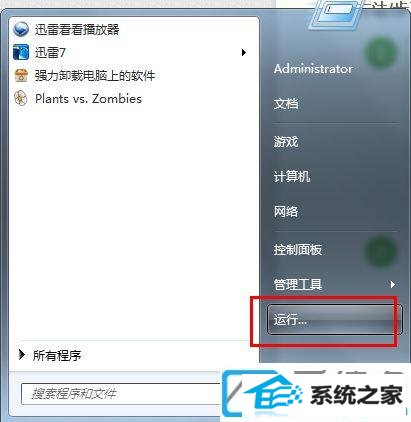Expand the 管理工具 submenu arrow
This screenshot has height=422, width=411.
(x=393, y=284)
